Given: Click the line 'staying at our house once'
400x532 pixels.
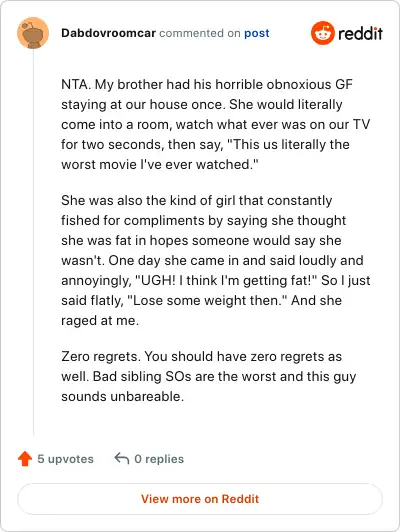Looking at the screenshot, I should 202,104.
